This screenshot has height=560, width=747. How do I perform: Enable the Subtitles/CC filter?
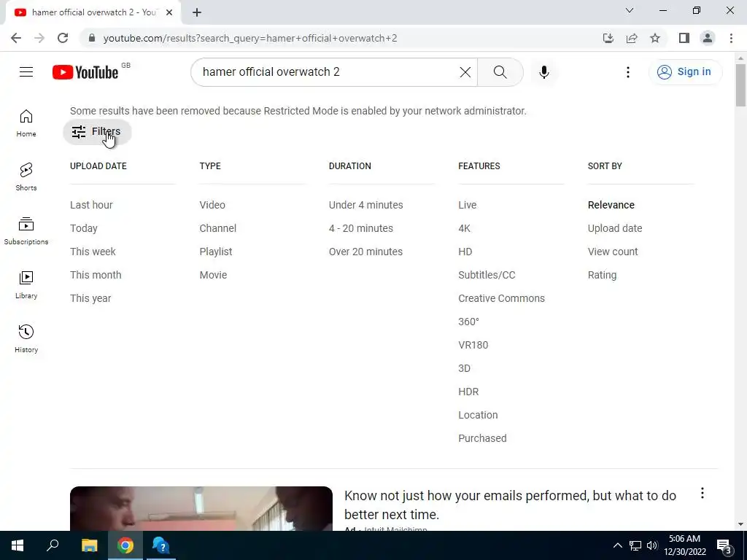(x=487, y=275)
